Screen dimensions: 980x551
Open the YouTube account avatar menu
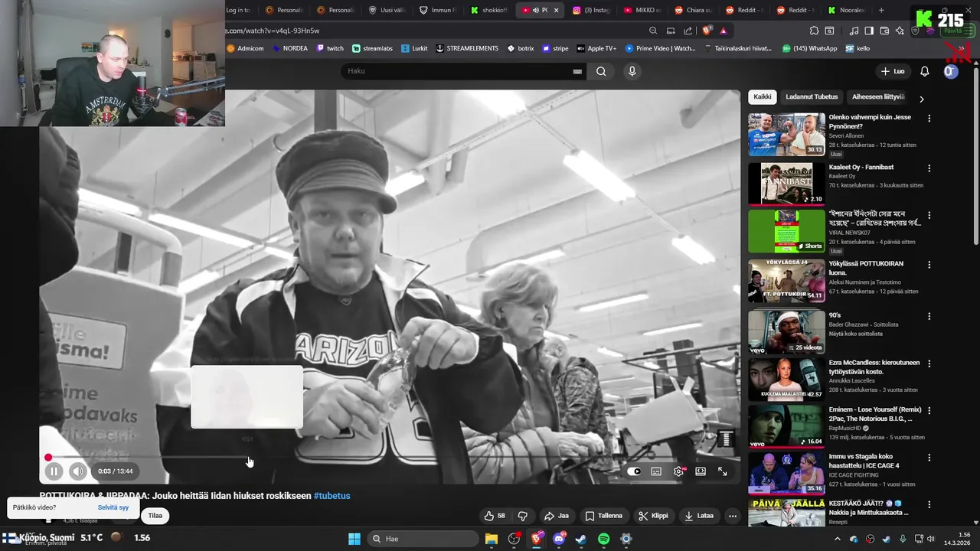pyautogui.click(x=950, y=71)
